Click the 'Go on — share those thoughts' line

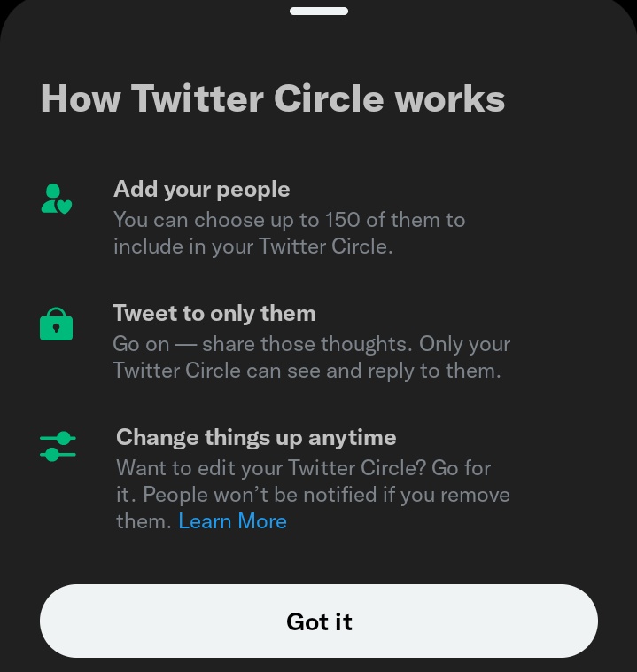click(x=312, y=344)
